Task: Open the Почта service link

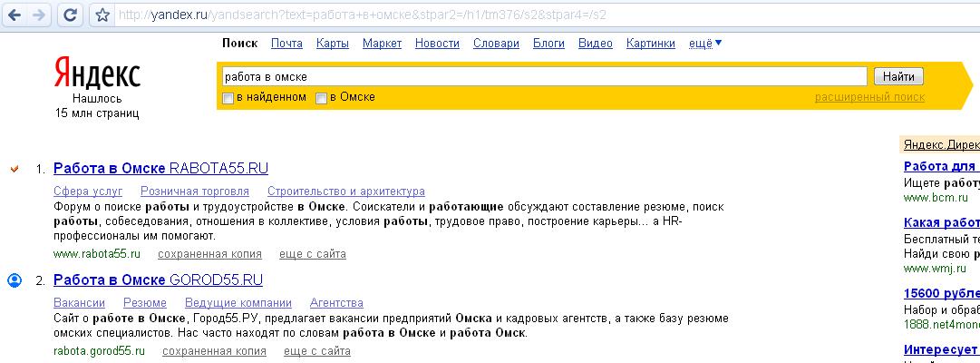Action: (x=286, y=44)
